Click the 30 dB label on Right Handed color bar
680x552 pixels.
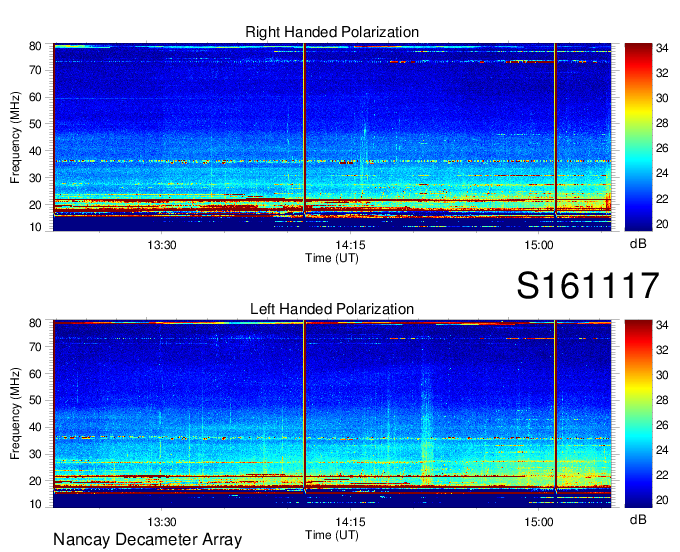point(662,98)
